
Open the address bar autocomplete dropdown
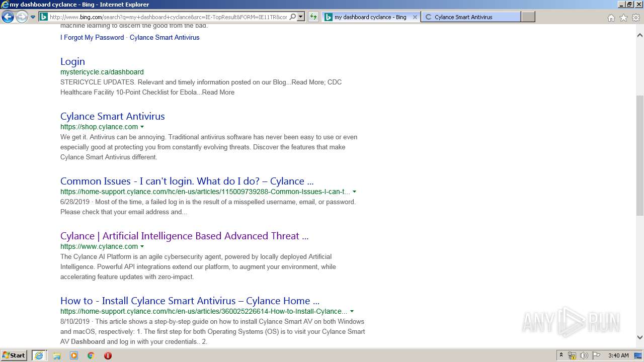[301, 17]
